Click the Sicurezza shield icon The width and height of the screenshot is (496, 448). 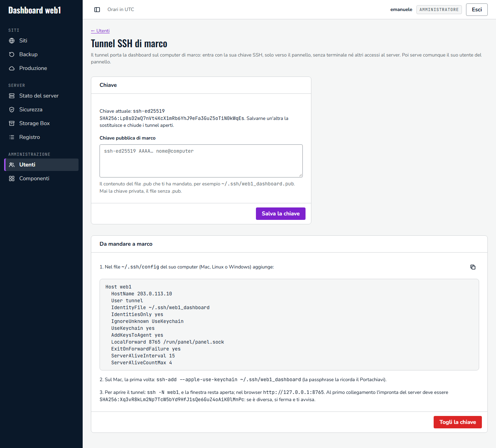pos(12,110)
